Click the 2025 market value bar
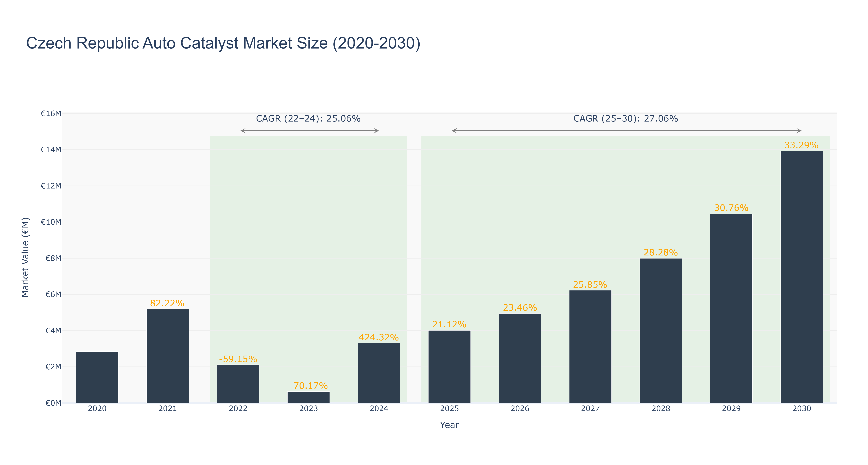Viewport: 868px width, 465px height. [x=449, y=367]
